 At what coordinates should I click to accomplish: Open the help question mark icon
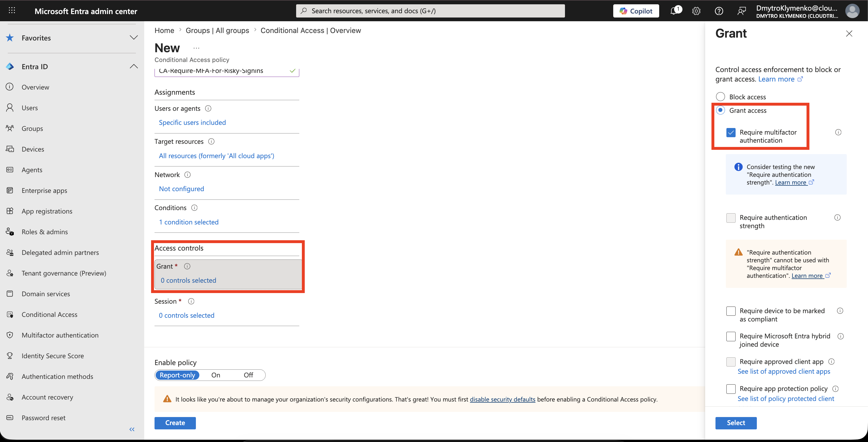coord(719,11)
